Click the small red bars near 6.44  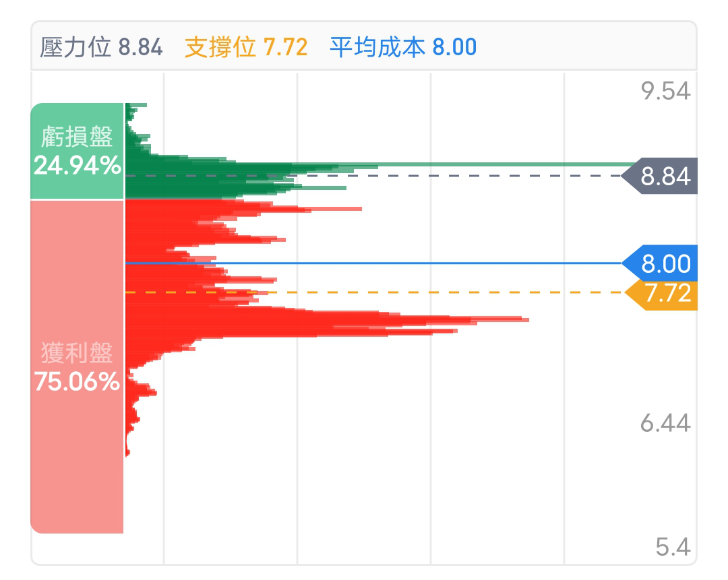click(x=133, y=418)
